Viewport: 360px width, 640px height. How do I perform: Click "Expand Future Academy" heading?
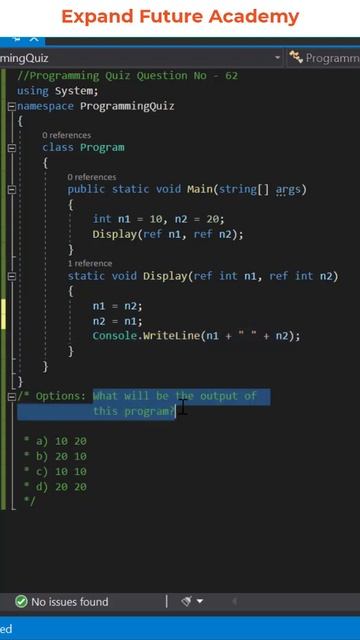click(x=180, y=17)
